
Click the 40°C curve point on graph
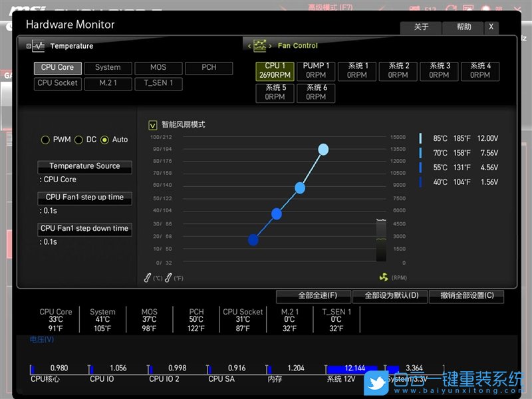pyautogui.click(x=253, y=239)
